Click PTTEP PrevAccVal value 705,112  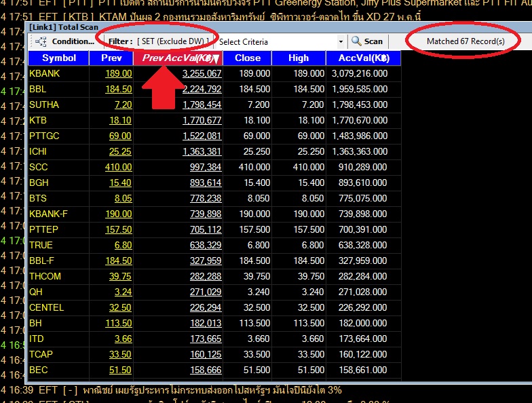206,229
